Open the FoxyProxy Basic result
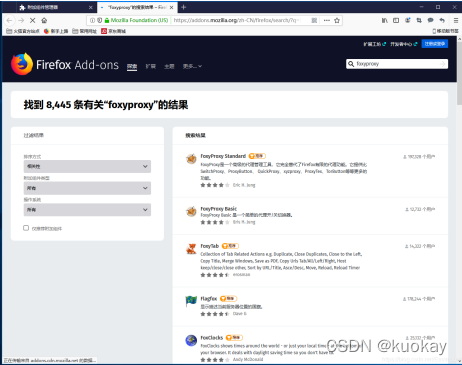Screen dimensions: 462x365 tap(219, 209)
